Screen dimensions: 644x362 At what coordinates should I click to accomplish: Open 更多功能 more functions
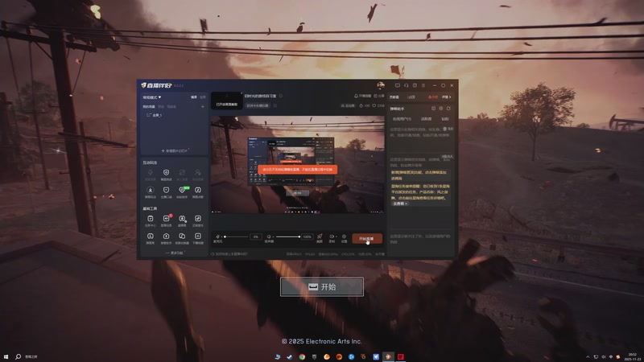(x=175, y=253)
